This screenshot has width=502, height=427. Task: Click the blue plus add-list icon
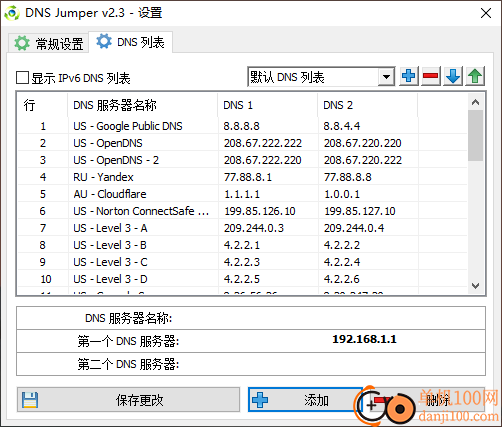(x=409, y=76)
